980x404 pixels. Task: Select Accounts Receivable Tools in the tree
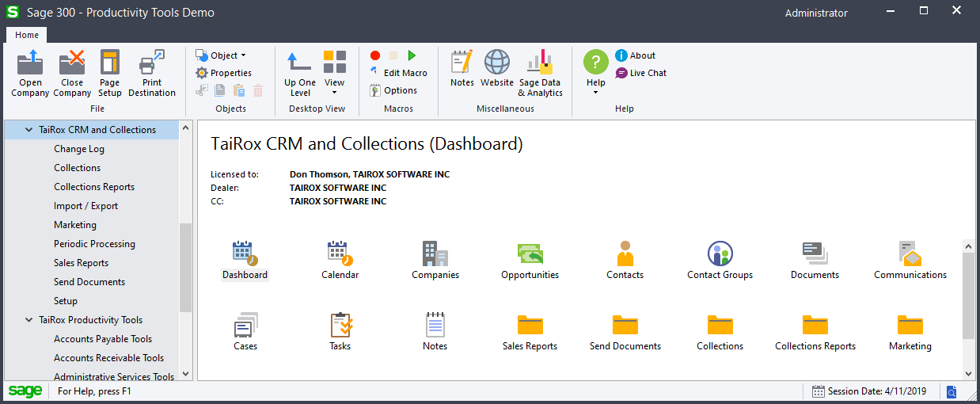coord(109,358)
